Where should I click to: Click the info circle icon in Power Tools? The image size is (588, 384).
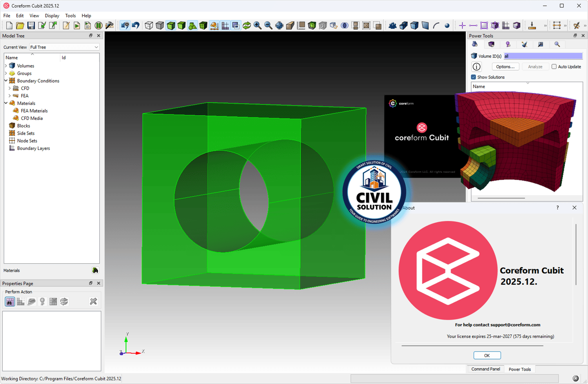(477, 67)
